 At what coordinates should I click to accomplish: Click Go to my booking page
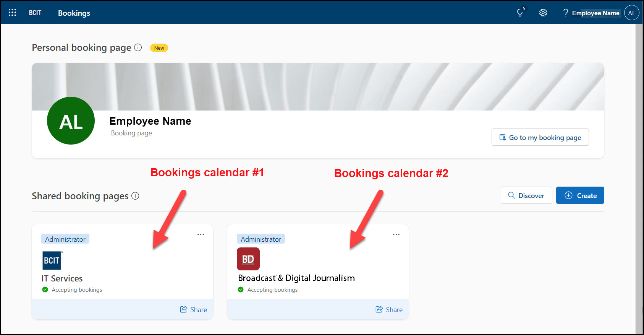click(x=540, y=137)
